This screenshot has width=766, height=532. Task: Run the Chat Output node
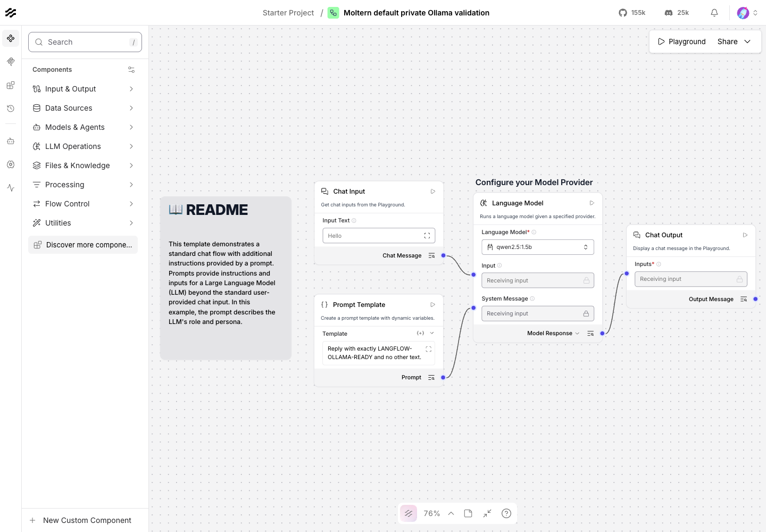pyautogui.click(x=745, y=235)
